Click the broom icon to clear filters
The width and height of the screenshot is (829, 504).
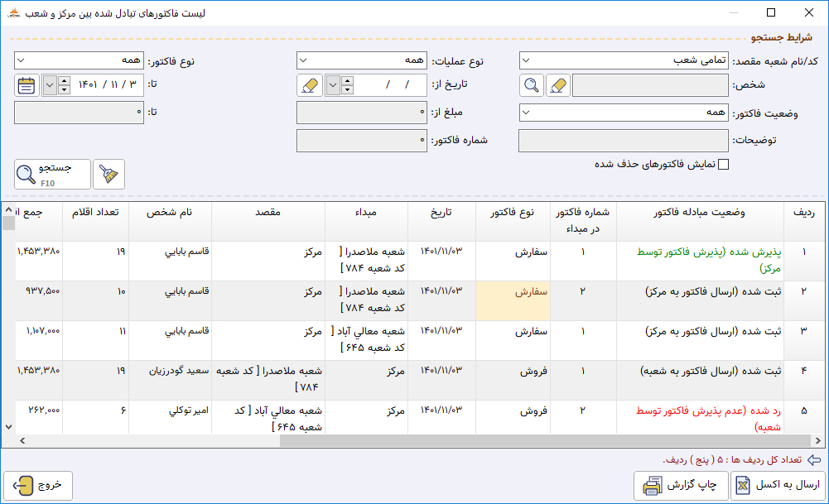click(x=109, y=174)
